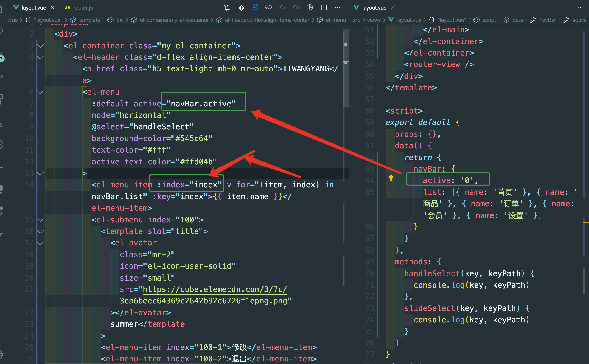
Task: Click the blue diff toggle icon
Action: pos(255,8)
